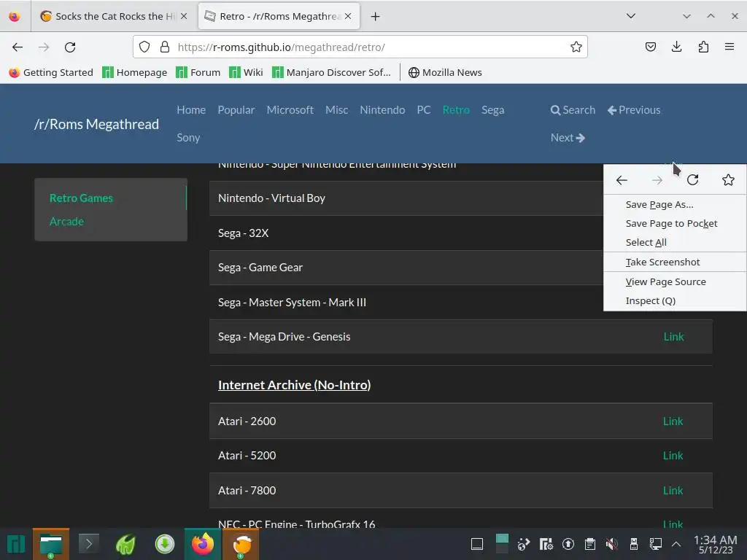This screenshot has height=560, width=747.
Task: Close the Socks the Cat tab
Action: tap(184, 16)
